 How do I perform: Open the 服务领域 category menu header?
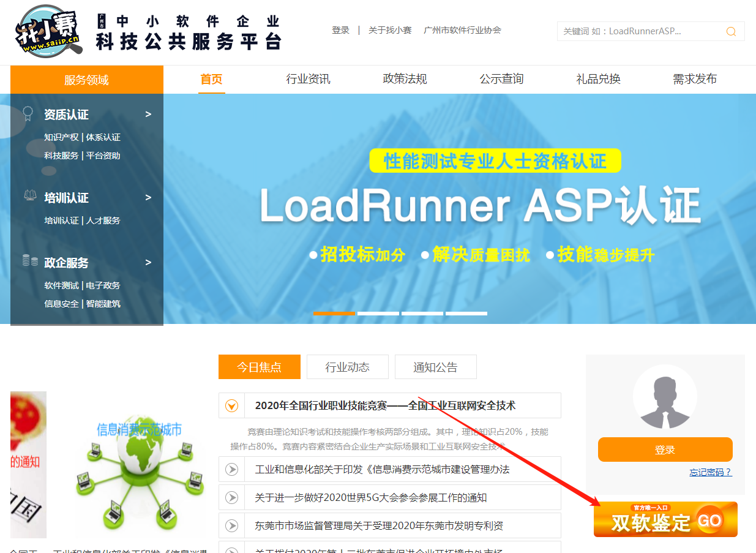[x=87, y=80]
